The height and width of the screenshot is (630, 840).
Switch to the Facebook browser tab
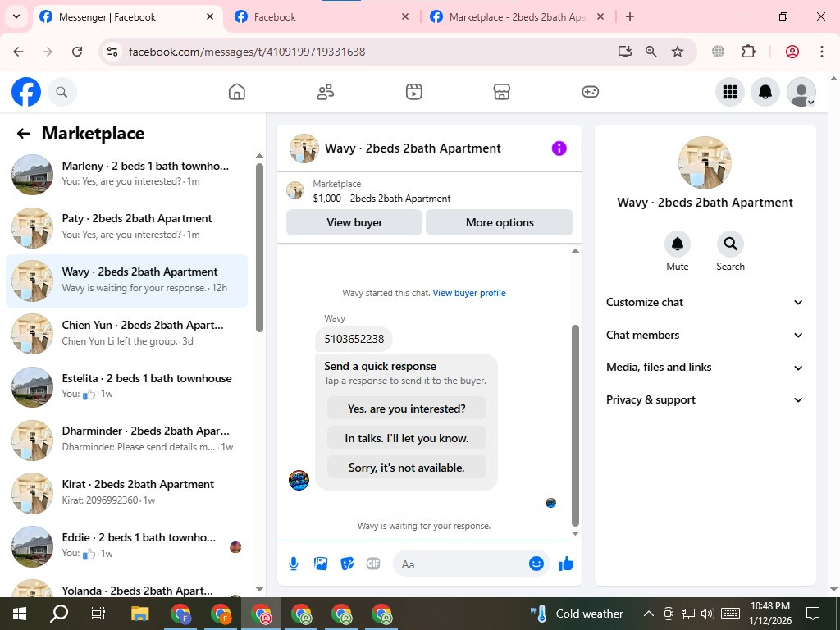point(322,17)
